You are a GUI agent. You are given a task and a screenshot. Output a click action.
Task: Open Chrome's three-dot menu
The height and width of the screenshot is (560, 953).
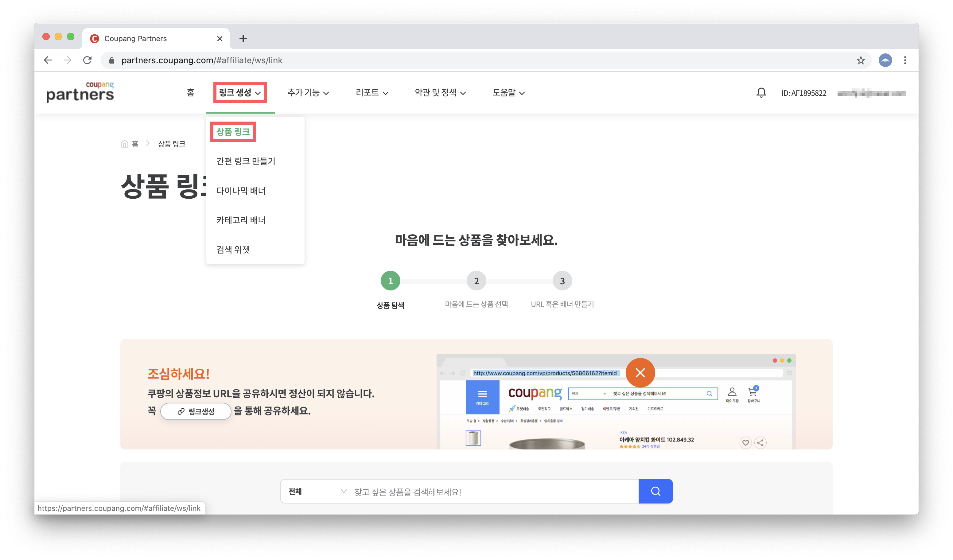pyautogui.click(x=905, y=60)
